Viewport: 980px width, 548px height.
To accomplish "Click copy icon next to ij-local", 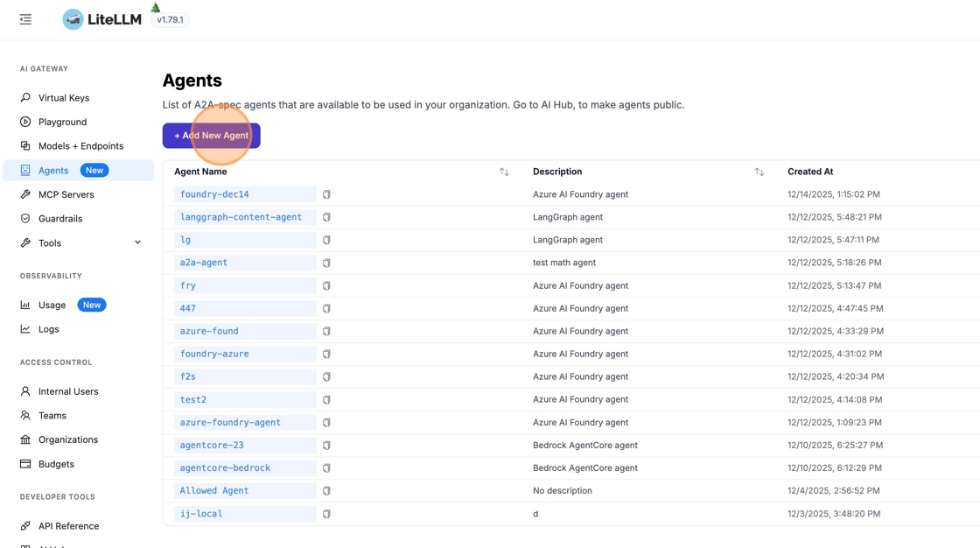I will point(326,514).
